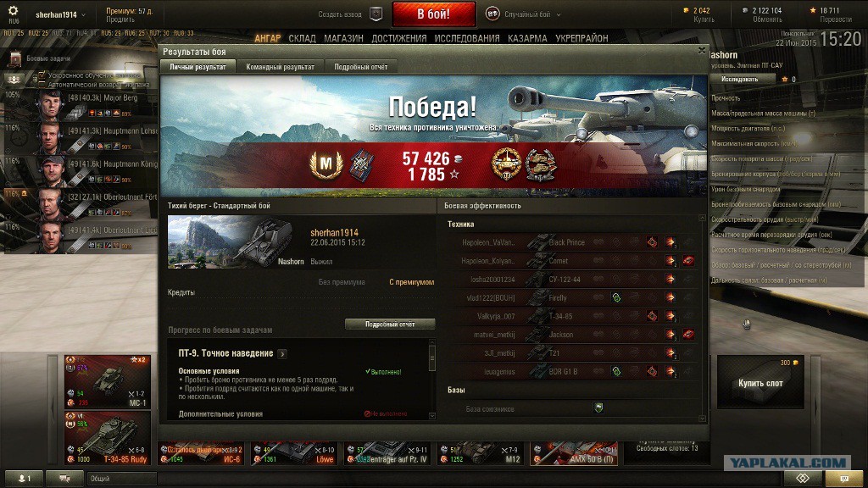Switch to the Командный результат tab
868x488 pixels.
280,66
